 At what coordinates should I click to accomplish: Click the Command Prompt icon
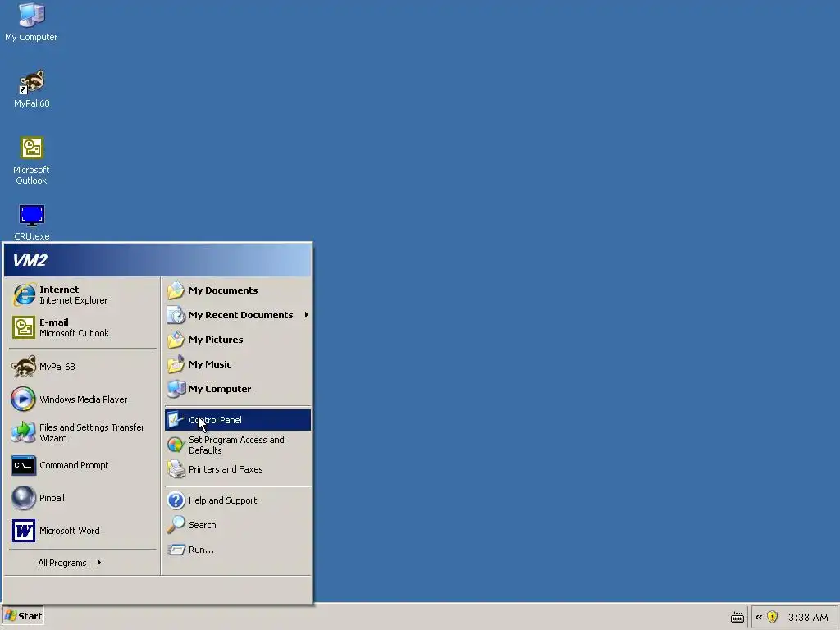tap(24, 465)
